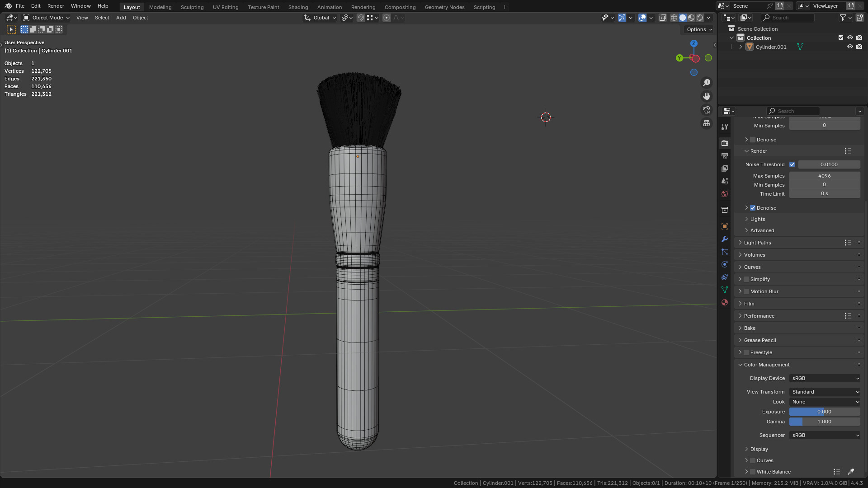Image resolution: width=868 pixels, height=488 pixels.
Task: Enable the Freestyle checkbox
Action: (746, 352)
